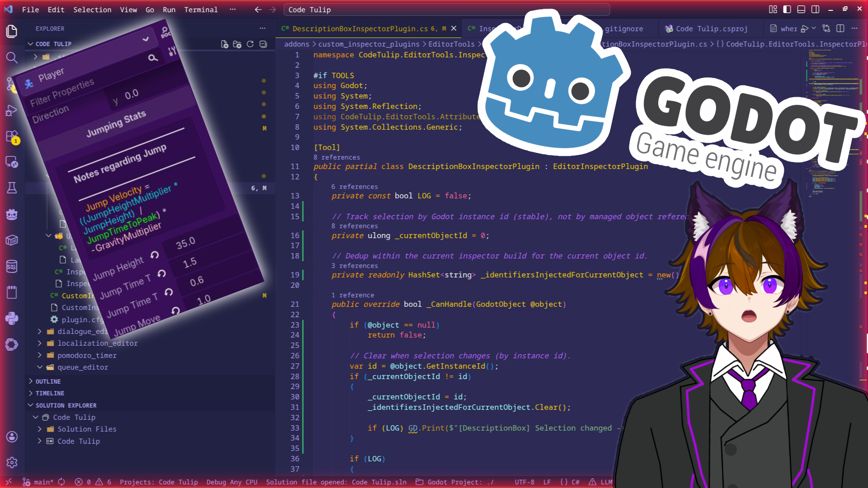Viewport: 868px width, 488px height.
Task: Click the EditorTools breadcrumb segment
Action: click(x=451, y=44)
